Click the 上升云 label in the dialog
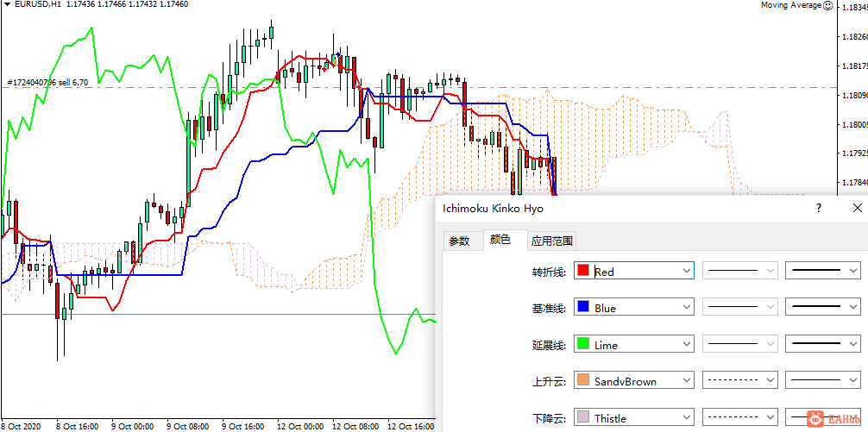This screenshot has width=868, height=432. 549,381
